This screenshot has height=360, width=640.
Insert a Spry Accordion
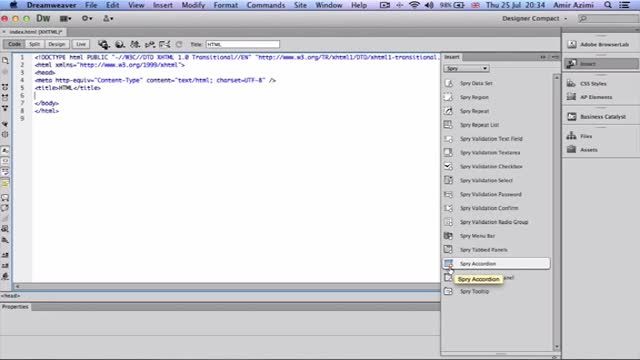click(x=496, y=264)
